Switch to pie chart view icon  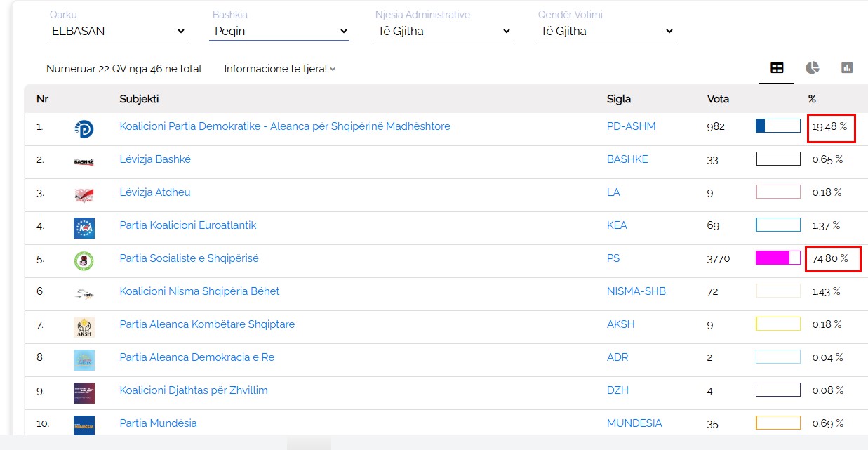(x=812, y=68)
